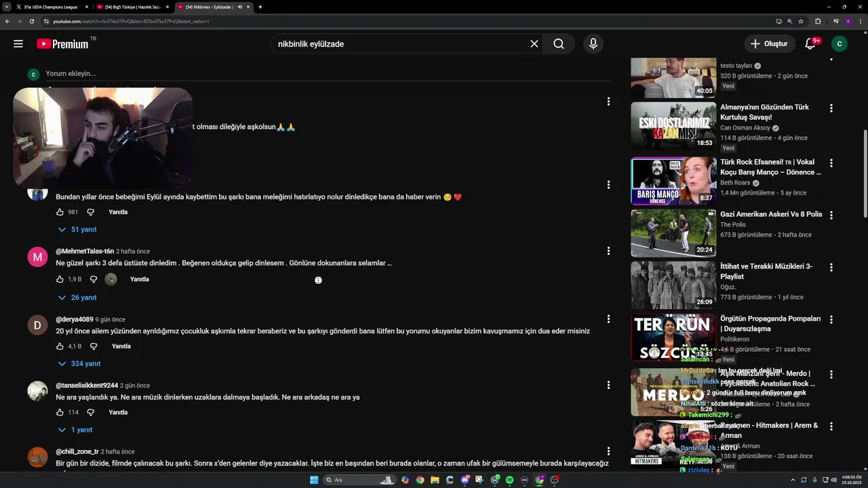Image resolution: width=868 pixels, height=488 pixels.
Task: Open File Explorer from the taskbar
Action: coord(435,480)
